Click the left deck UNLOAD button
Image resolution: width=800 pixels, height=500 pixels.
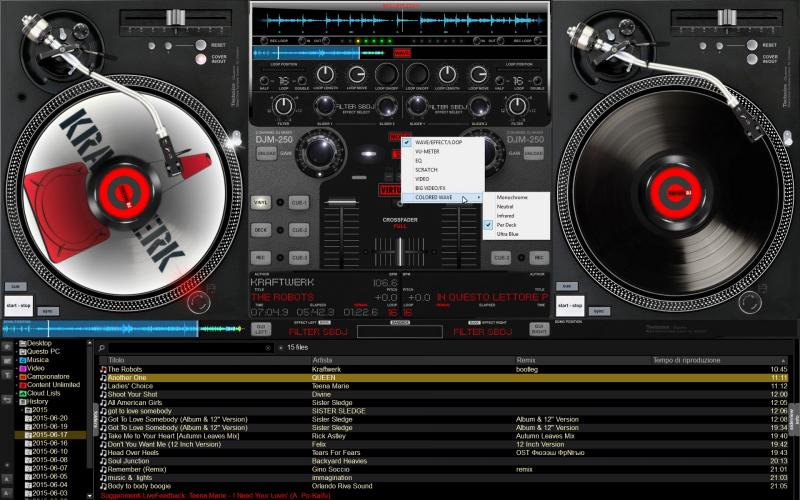[x=266, y=154]
